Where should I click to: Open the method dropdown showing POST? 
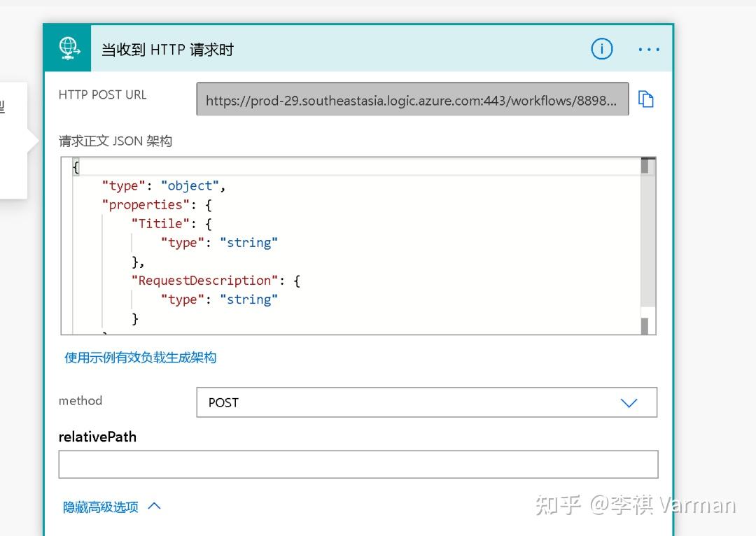tap(427, 402)
